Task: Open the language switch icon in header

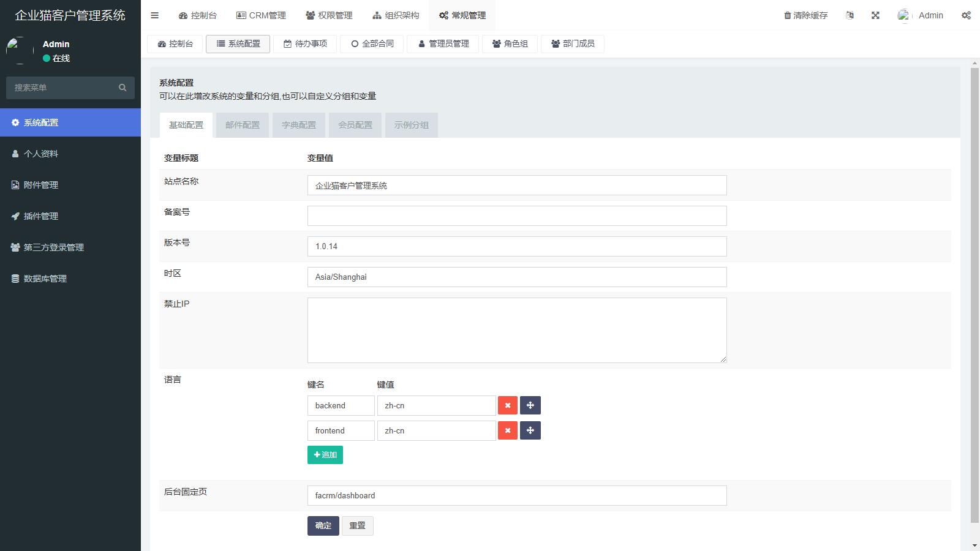Action: [850, 15]
